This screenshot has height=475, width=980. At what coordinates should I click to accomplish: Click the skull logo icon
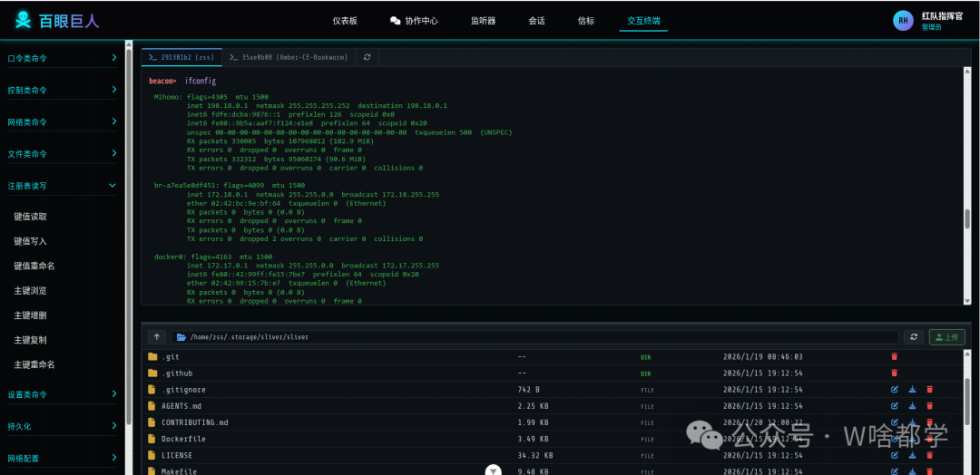coord(23,21)
